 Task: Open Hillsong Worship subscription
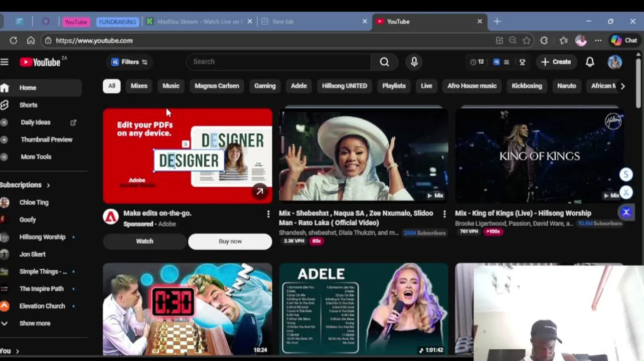point(43,237)
